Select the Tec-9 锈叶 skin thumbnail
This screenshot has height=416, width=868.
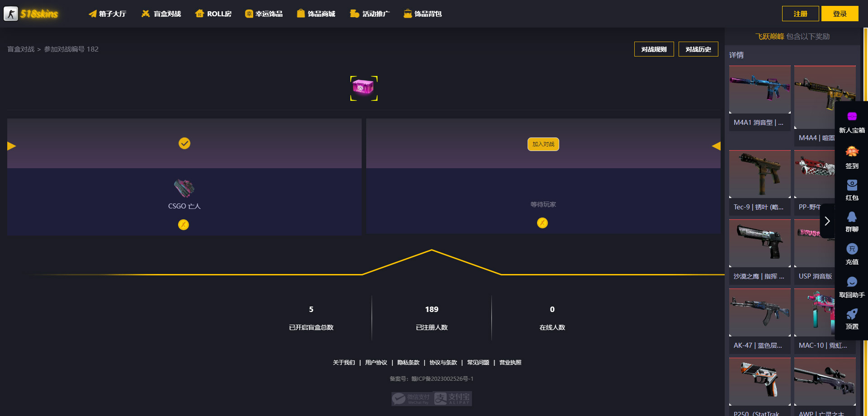click(760, 174)
